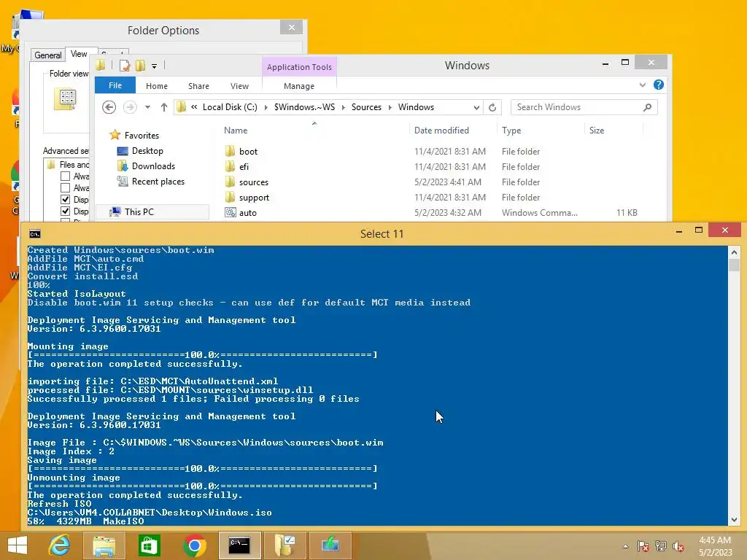Open Explorer help question mark
This screenshot has width=747, height=560.
pos(659,85)
